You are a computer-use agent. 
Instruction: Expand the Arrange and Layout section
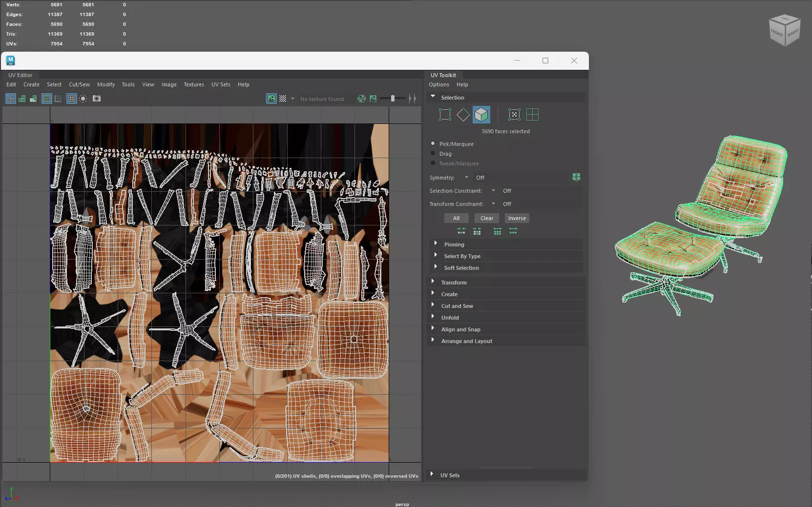click(x=433, y=340)
